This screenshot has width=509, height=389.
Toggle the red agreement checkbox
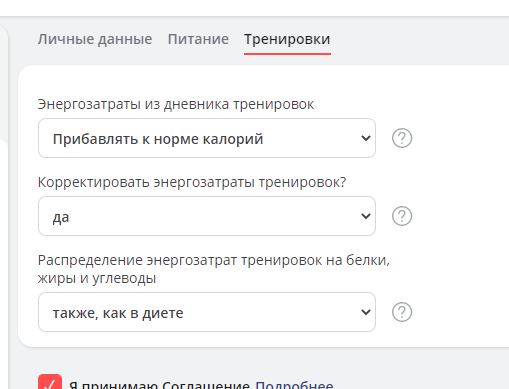click(x=50, y=382)
